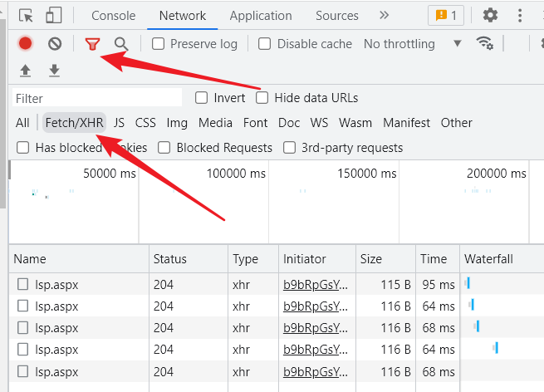Filter requests by WS type
This screenshot has height=392, width=544.
(319, 123)
